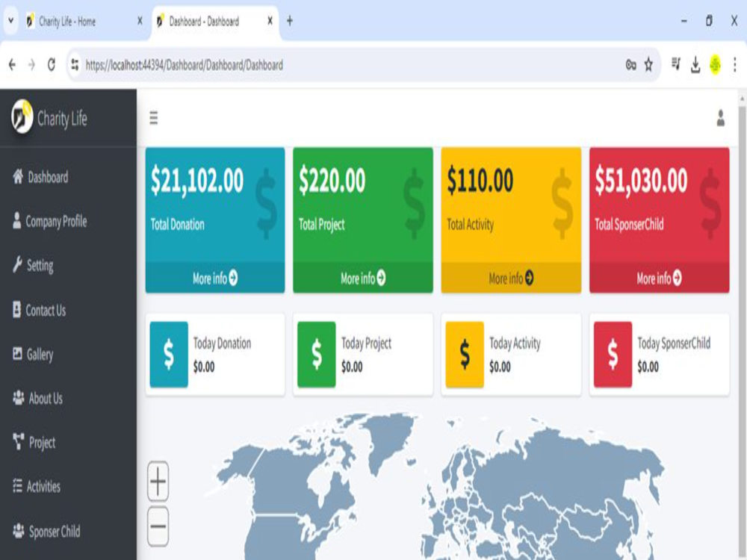Click the Company Profile person icon
This screenshot has width=747, height=560.
16,220
